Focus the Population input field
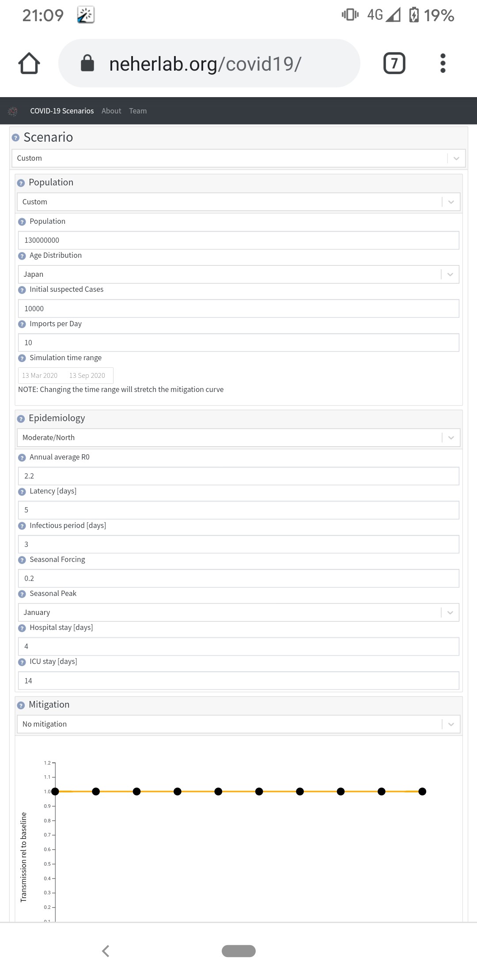This screenshot has height=980, width=477. click(238, 240)
